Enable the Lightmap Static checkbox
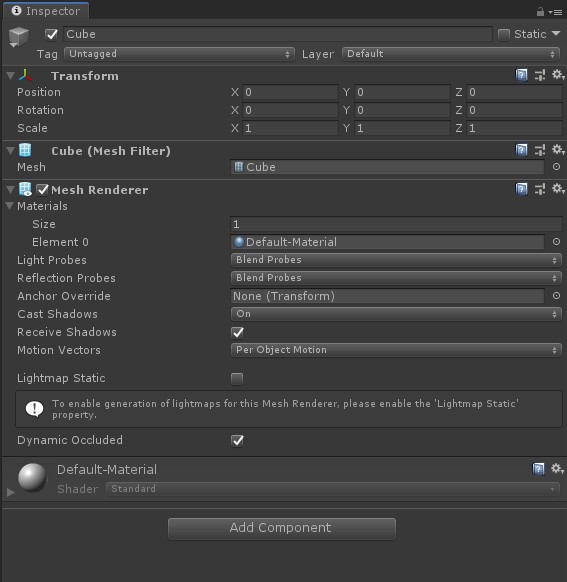The height and width of the screenshot is (582, 567). click(237, 379)
